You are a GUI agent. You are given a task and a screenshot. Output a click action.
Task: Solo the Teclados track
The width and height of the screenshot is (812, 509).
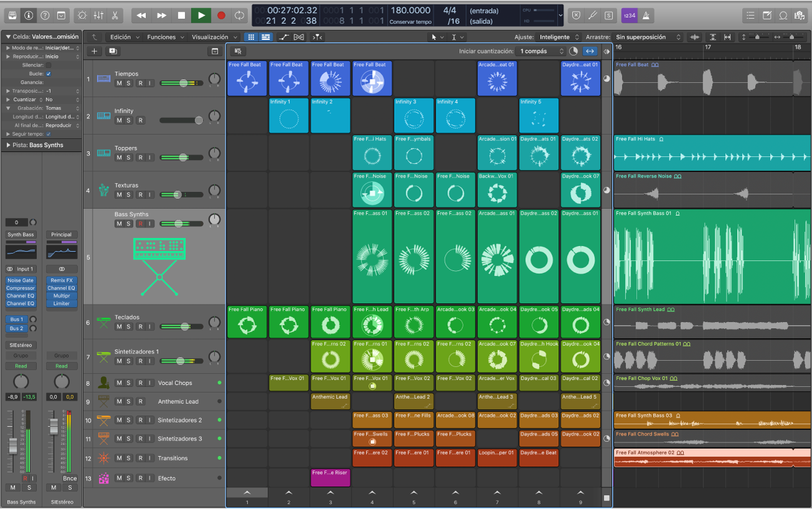click(128, 326)
